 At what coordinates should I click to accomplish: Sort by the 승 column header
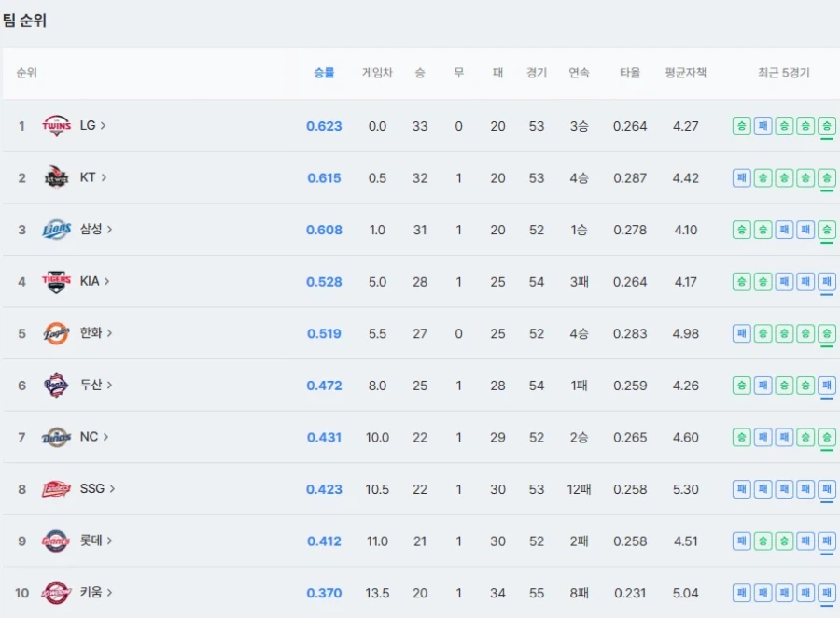pos(420,73)
